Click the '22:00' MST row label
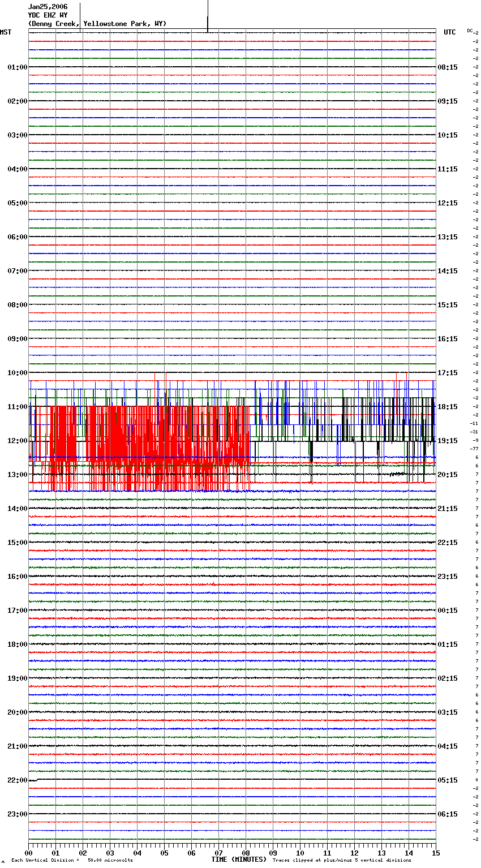This screenshot has width=481, height=868. [18, 780]
